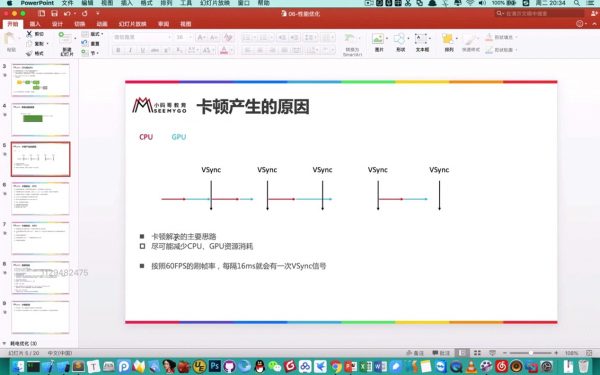Click Spotlight search in menu bar
This screenshot has width=600, height=375.
coord(577,3)
